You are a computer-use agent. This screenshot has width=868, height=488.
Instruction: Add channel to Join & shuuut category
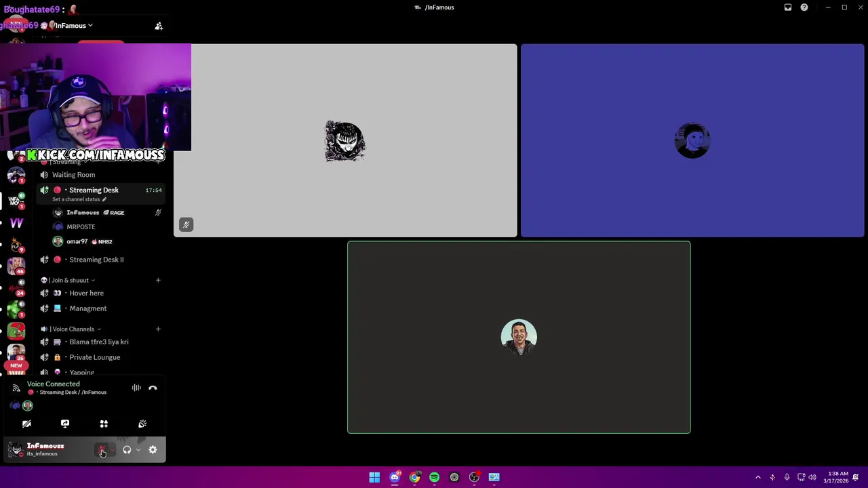(158, 280)
